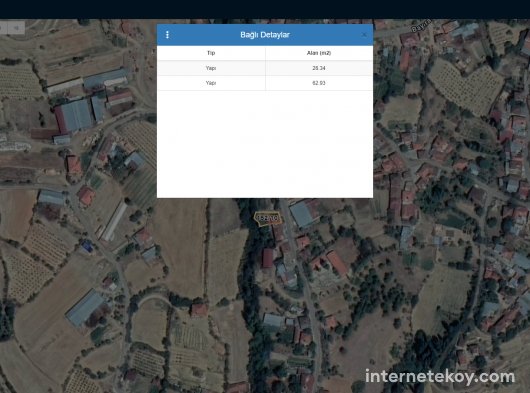Click the dark red-roofed building south of the parcel

[x=268, y=258]
